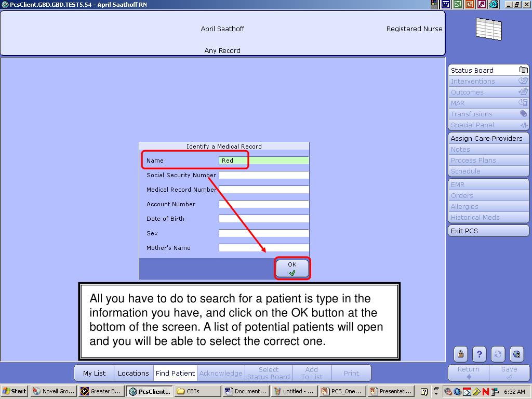The height and width of the screenshot is (399, 532).
Task: Open help with the question mark button
Action: click(x=479, y=354)
